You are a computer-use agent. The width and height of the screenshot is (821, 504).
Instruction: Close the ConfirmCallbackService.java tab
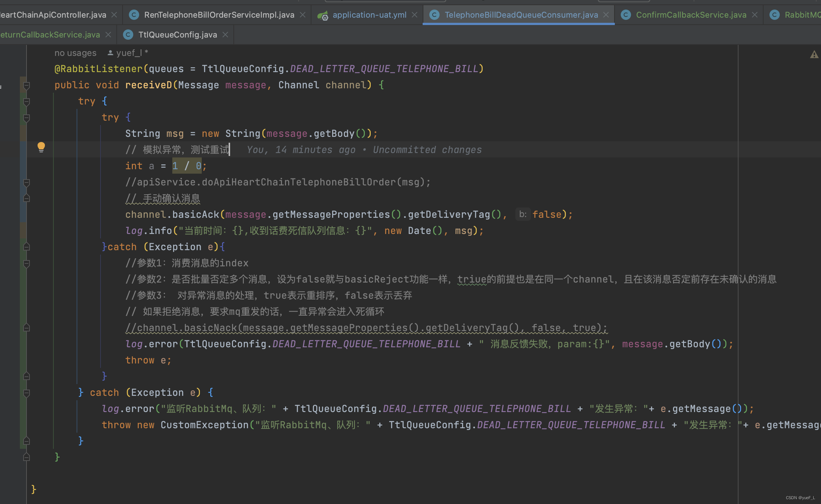point(755,15)
